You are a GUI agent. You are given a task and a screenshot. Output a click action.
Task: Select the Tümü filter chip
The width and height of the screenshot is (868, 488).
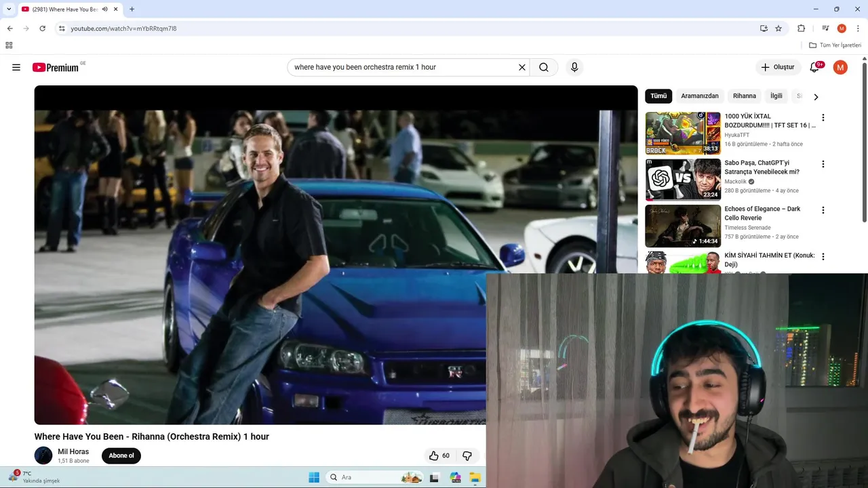point(658,96)
